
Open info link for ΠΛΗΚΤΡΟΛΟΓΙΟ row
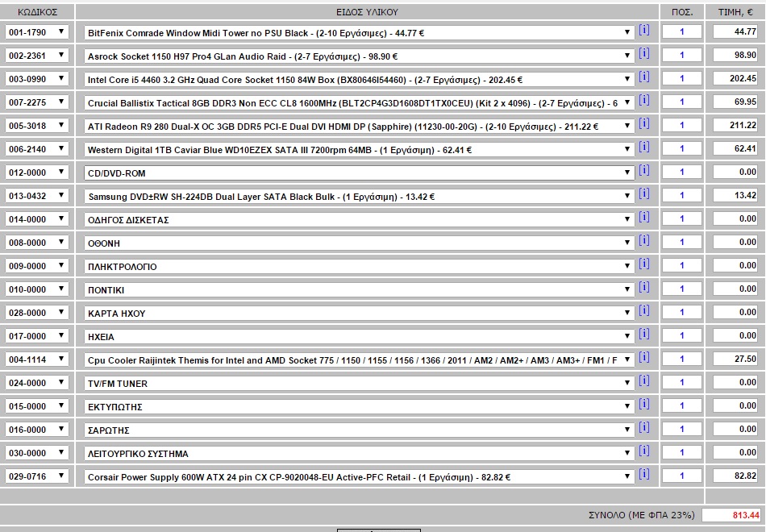[644, 264]
